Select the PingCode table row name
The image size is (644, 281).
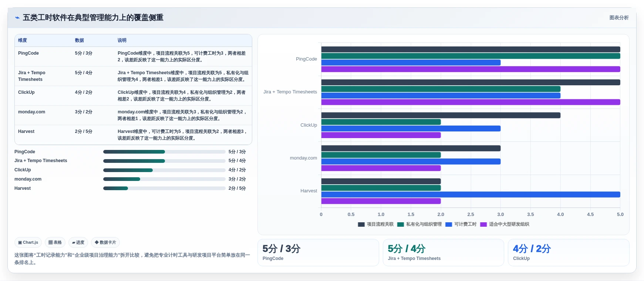click(x=28, y=53)
